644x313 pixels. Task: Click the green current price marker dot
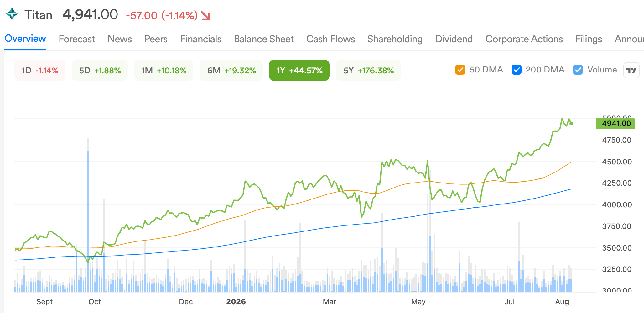pyautogui.click(x=571, y=124)
